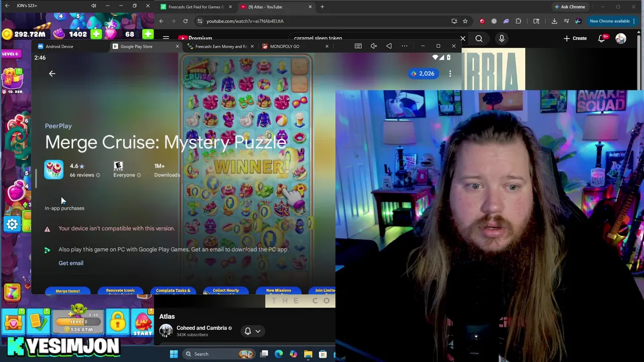Open the cards icon in game bar
The width and height of the screenshot is (644, 362).
(38, 322)
